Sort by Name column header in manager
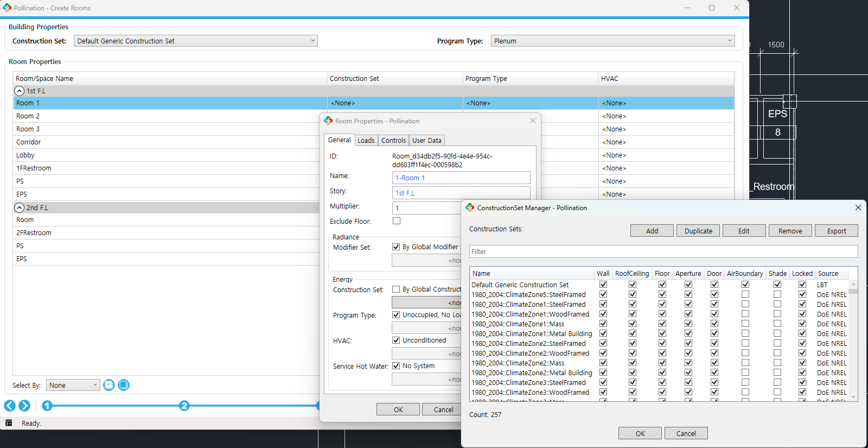This screenshot has height=448, width=868. [x=532, y=273]
